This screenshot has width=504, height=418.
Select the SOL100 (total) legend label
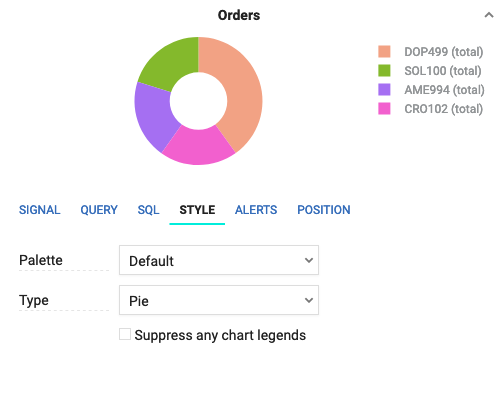[443, 71]
